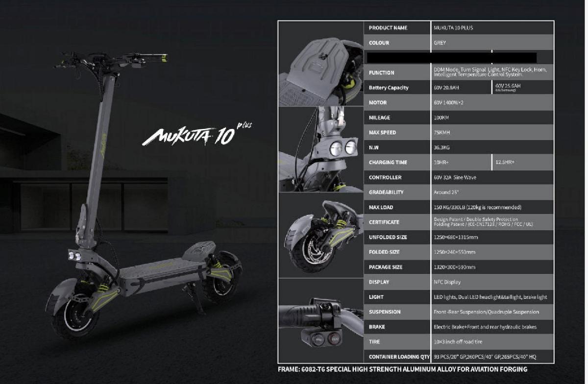
Task: Click the N.W label
Action: tap(374, 147)
